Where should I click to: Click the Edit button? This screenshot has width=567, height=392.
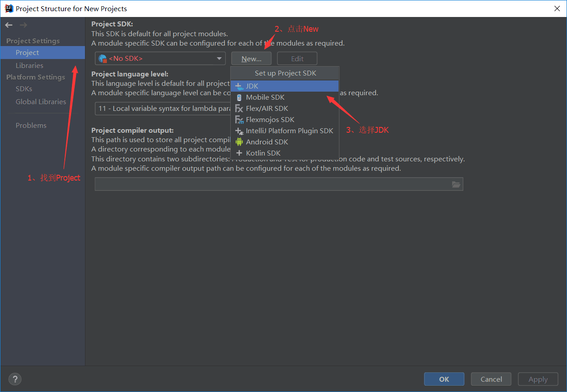(x=297, y=58)
